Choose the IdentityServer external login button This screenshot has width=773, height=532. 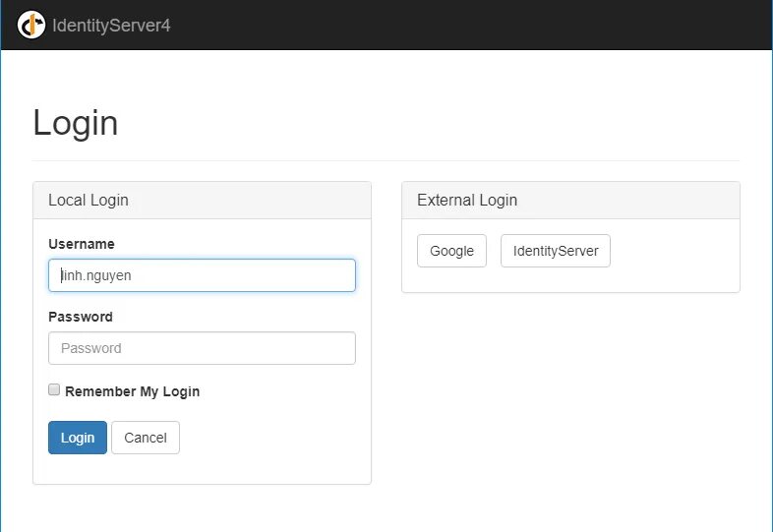click(556, 251)
